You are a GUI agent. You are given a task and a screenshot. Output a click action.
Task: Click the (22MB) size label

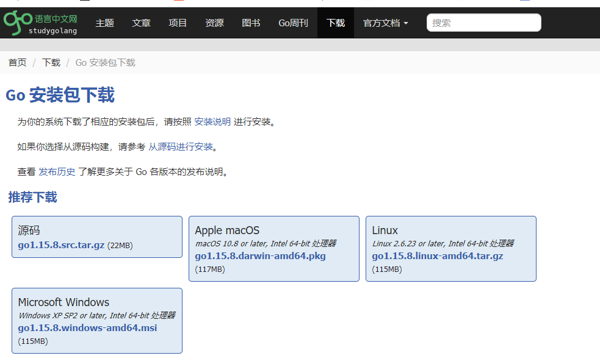(x=120, y=246)
